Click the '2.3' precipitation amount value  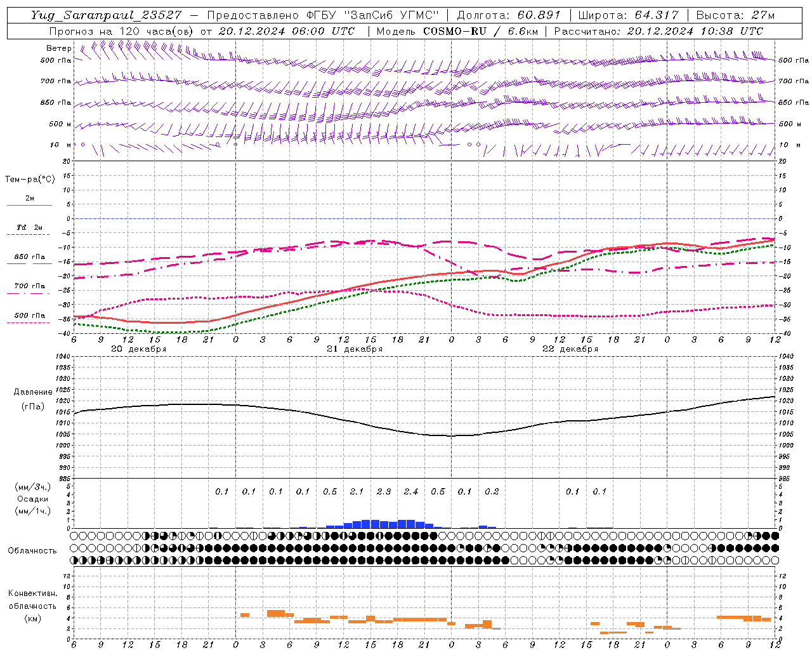tap(384, 491)
